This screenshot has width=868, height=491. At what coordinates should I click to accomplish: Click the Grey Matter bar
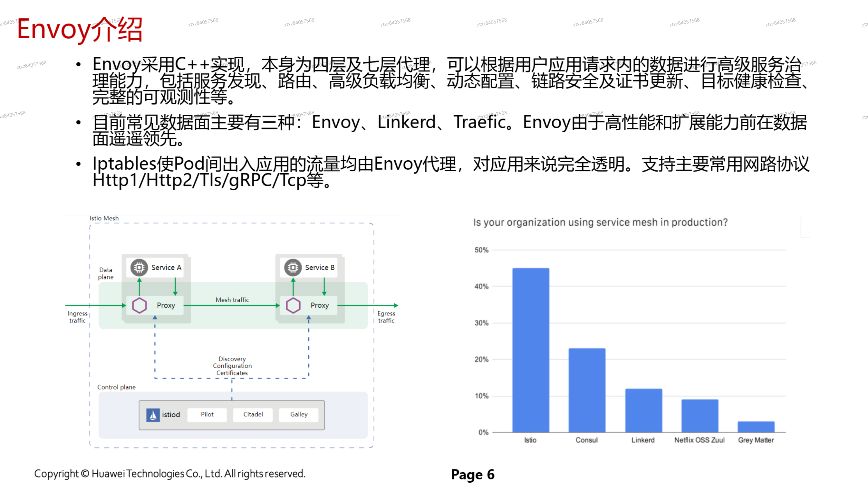[756, 427]
